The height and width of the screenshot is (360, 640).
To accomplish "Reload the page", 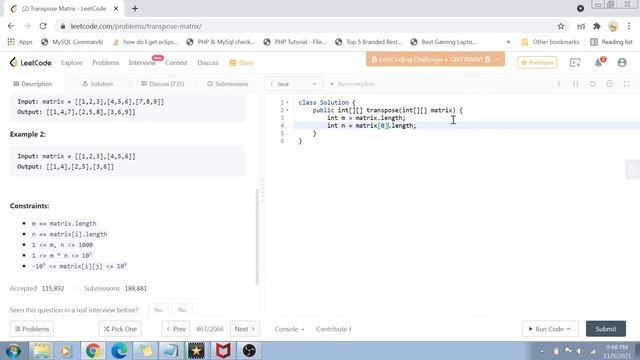I will pos(43,26).
